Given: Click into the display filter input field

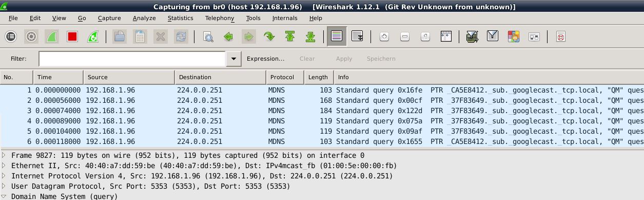Looking at the screenshot, I should point(132,59).
